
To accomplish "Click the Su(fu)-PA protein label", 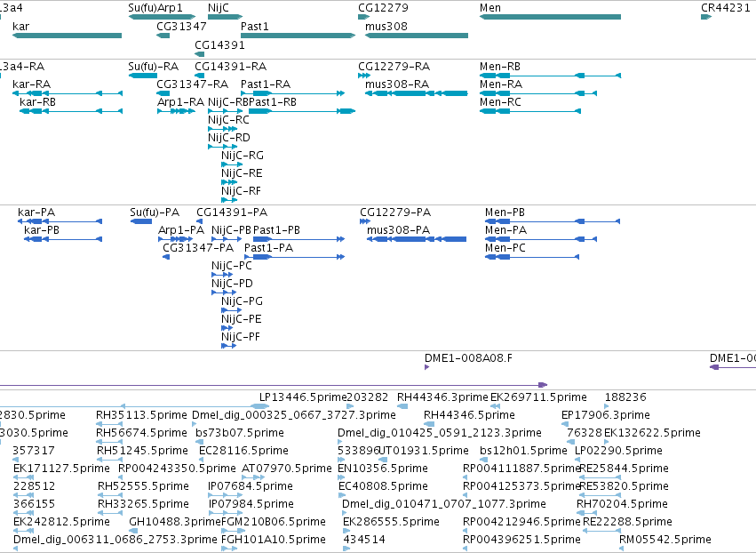I will 155,212.
